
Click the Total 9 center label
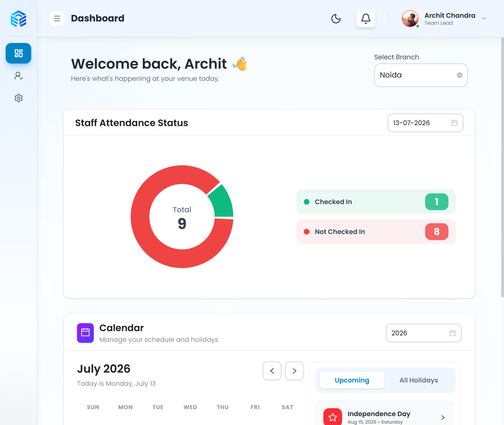pyautogui.click(x=182, y=218)
